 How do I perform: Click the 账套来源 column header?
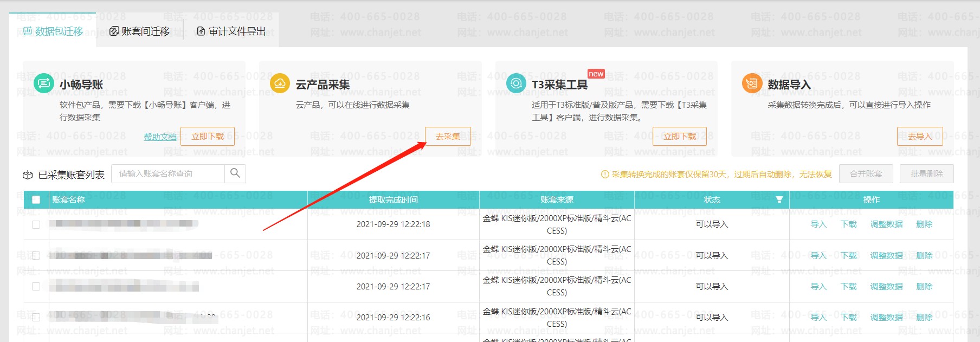557,200
